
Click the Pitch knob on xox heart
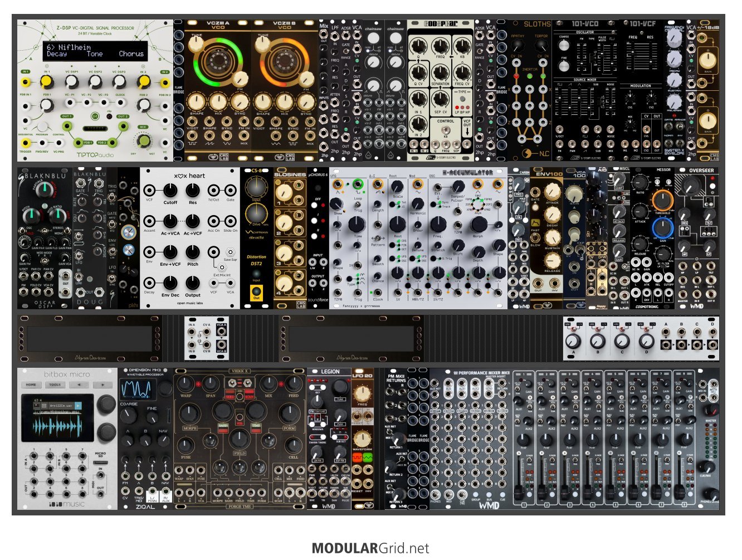[x=193, y=252]
